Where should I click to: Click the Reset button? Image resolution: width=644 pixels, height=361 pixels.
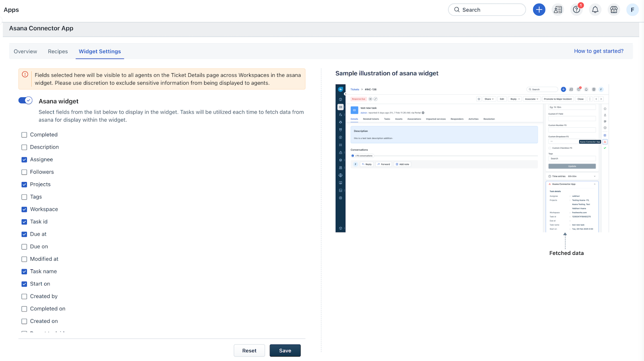(249, 351)
